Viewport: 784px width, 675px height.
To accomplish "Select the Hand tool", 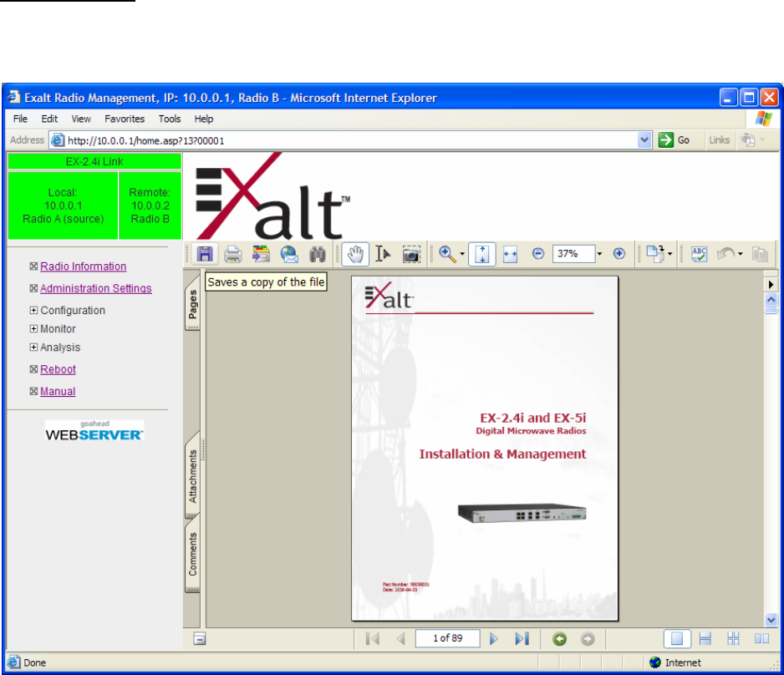I will point(355,254).
